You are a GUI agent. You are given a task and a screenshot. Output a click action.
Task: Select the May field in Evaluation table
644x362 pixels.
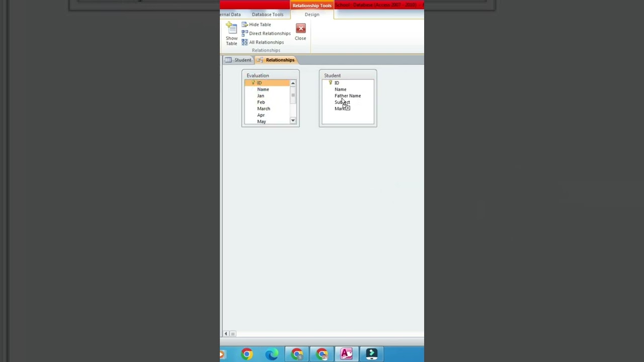[x=267, y=121]
